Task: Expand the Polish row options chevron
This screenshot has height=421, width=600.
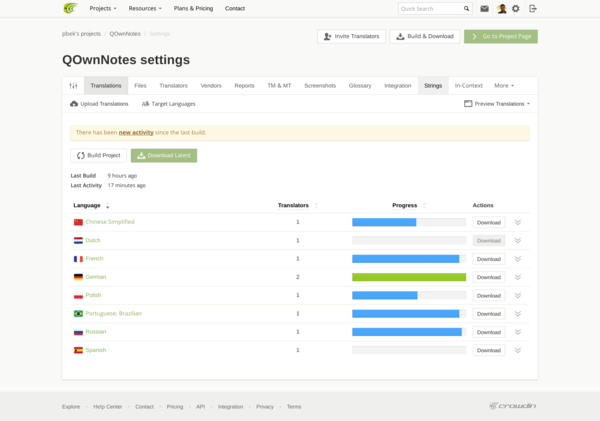Action: (x=517, y=296)
